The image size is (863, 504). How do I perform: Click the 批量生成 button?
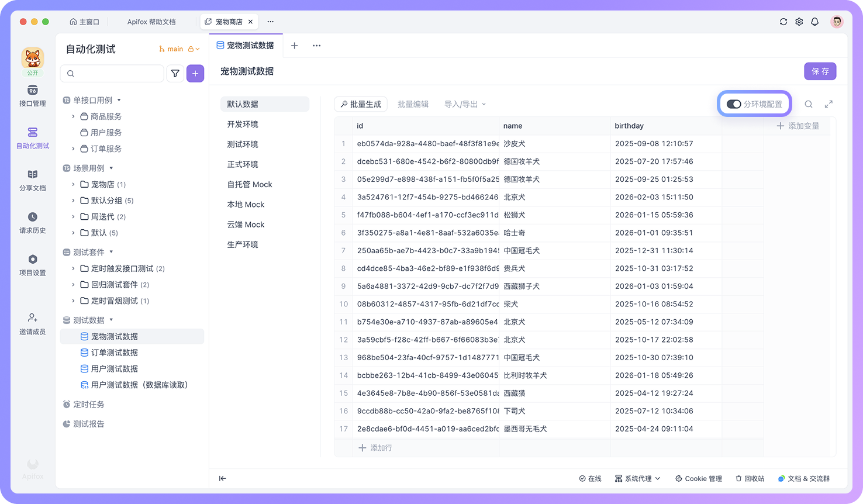click(361, 104)
